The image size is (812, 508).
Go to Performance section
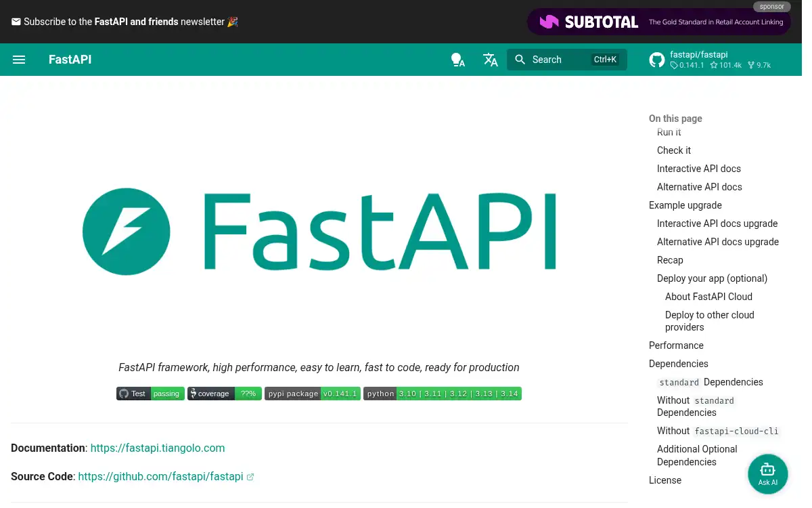676,345
